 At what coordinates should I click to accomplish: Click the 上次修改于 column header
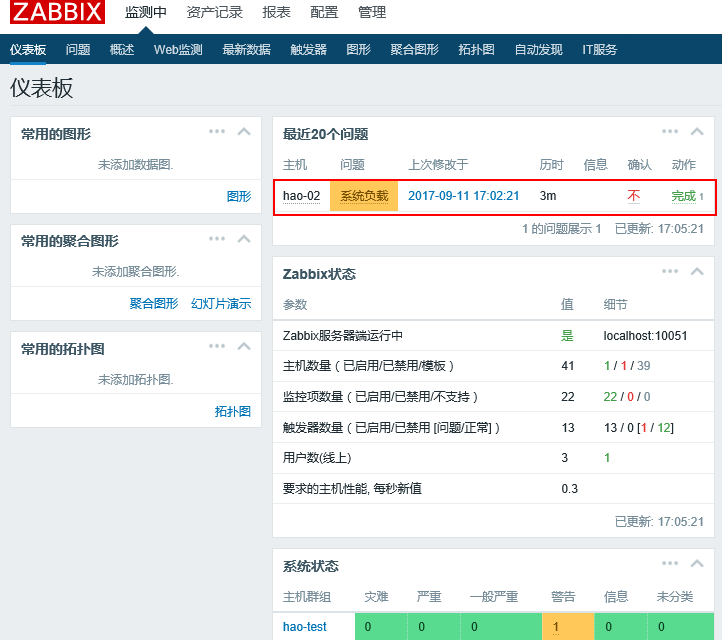pyautogui.click(x=438, y=165)
